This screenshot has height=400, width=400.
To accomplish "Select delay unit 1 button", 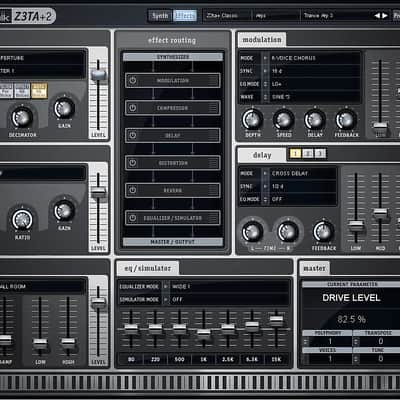I will (295, 154).
